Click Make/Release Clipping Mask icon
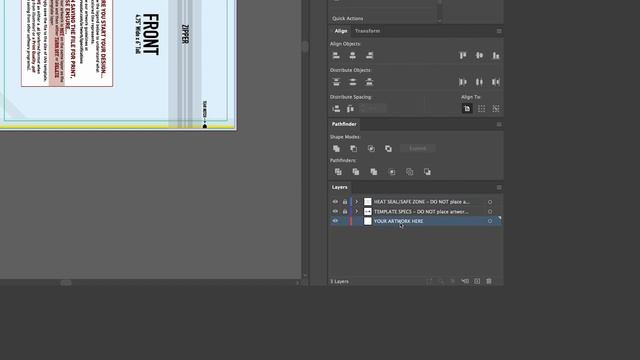Viewport: 640px width, 360px height. [453, 281]
